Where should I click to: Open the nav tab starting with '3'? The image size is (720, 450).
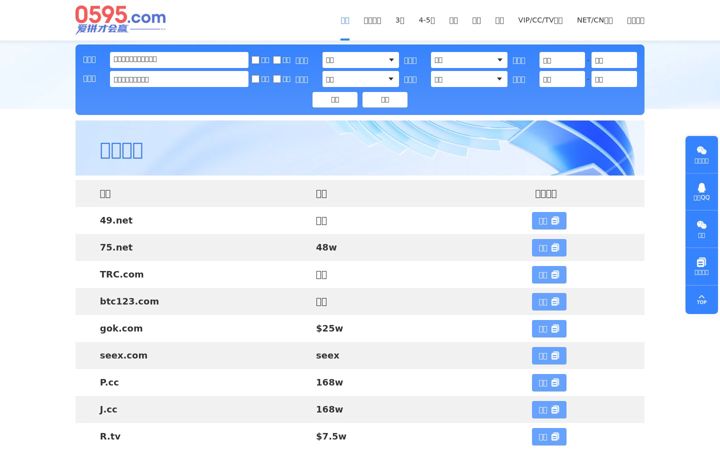(399, 20)
